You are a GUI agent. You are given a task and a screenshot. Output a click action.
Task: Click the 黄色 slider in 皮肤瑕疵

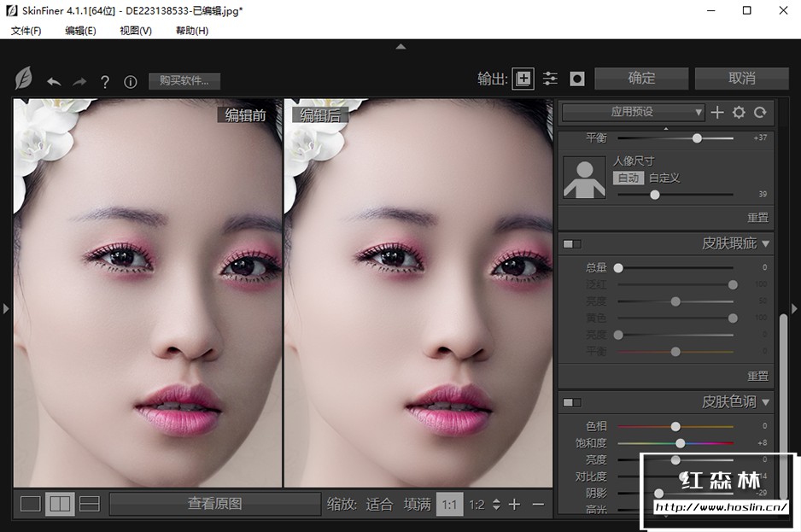[x=675, y=319]
